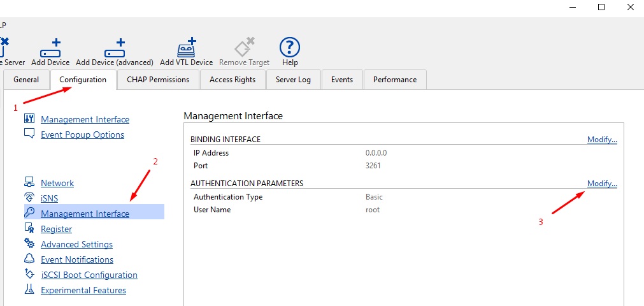Open the Register link
Screen dimensions: 644x306
coord(56,229)
